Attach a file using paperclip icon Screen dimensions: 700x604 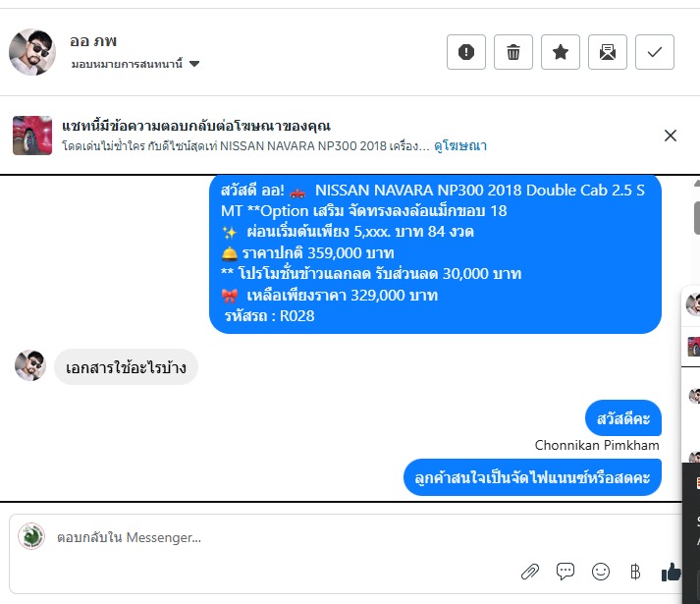[530, 572]
